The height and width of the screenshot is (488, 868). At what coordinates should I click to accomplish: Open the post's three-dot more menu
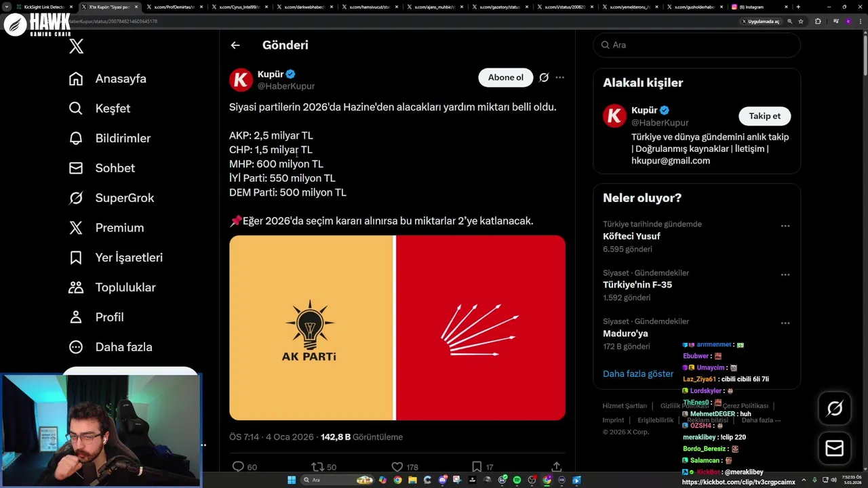tap(559, 77)
